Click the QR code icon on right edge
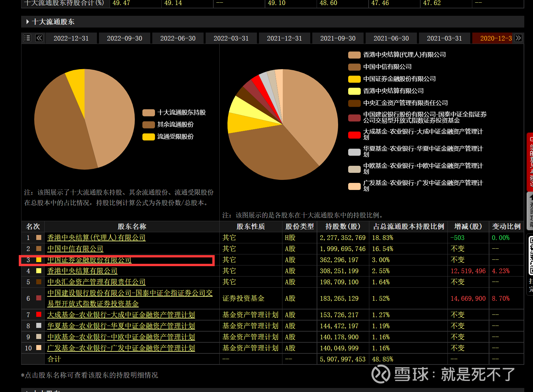 pyautogui.click(x=530, y=255)
